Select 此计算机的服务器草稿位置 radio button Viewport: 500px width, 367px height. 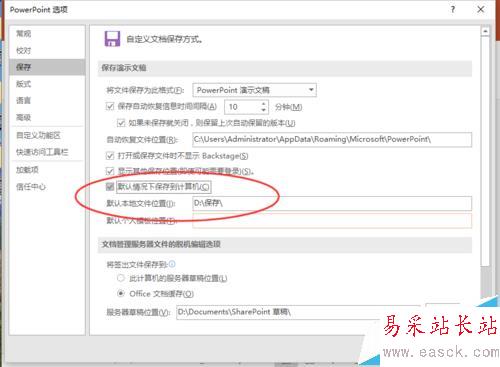(x=121, y=278)
